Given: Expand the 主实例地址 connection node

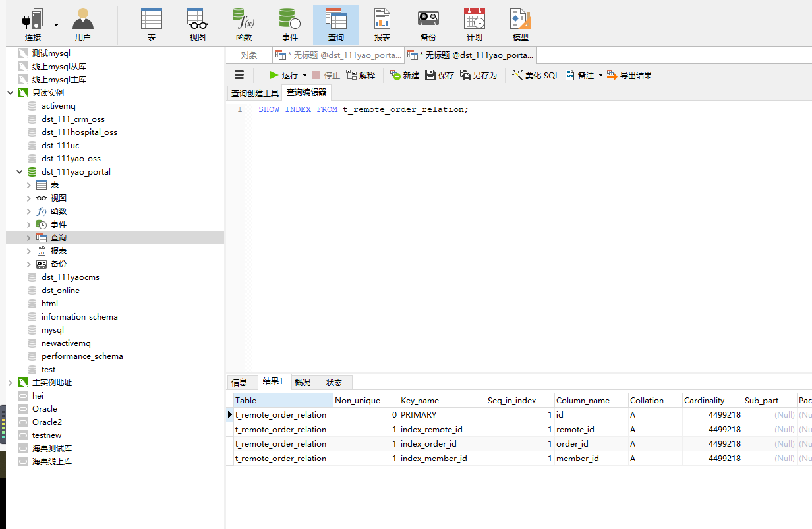Looking at the screenshot, I should pos(11,383).
